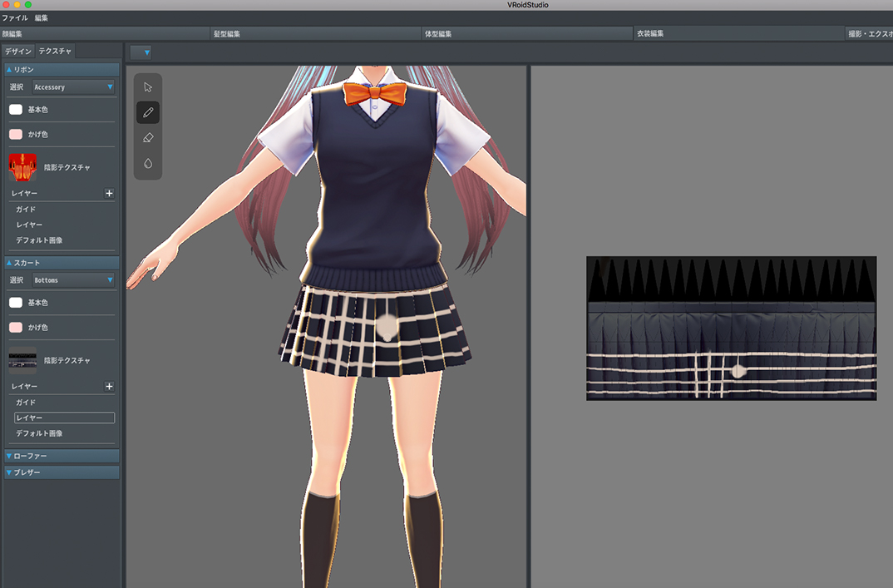Screen dimensions: 893x588
Task: Open the ファイル menu
Action: (15, 17)
